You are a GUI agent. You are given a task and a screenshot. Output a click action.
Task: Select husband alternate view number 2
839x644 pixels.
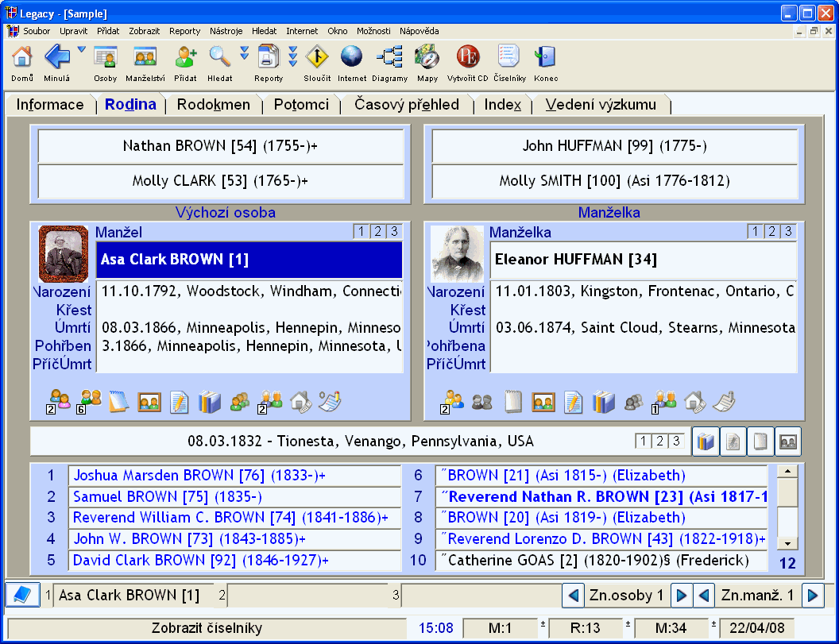[x=377, y=232]
